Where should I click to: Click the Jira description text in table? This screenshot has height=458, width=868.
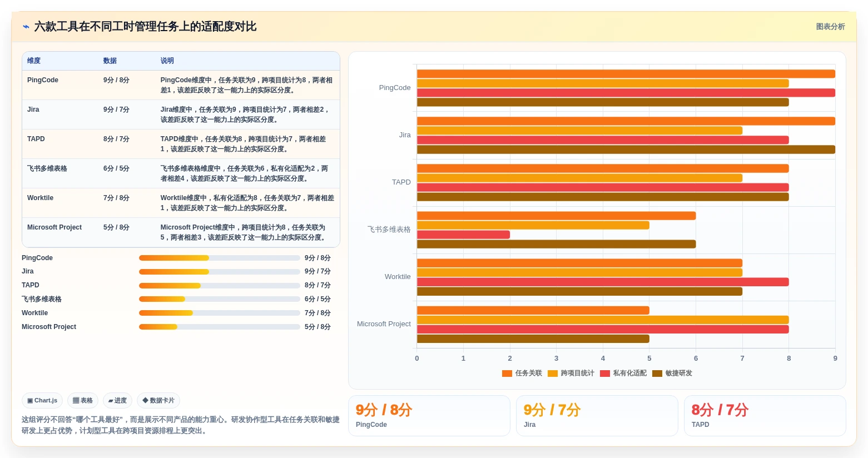245,114
